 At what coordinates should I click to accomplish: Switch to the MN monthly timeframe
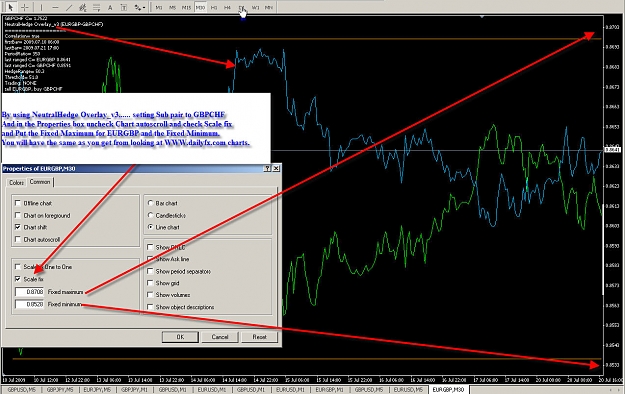269,7
